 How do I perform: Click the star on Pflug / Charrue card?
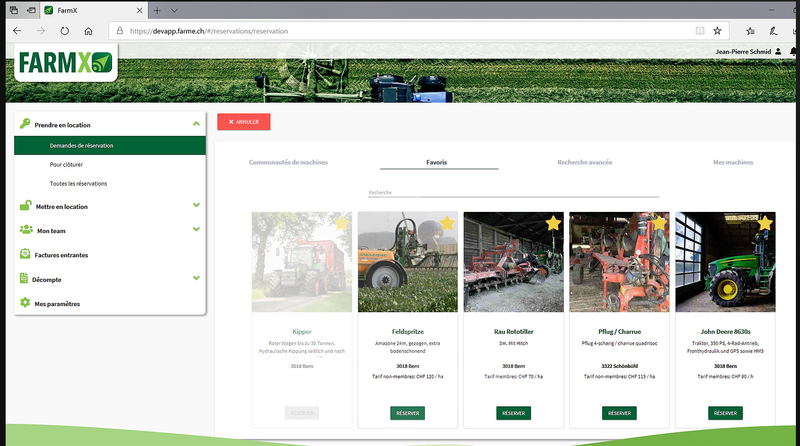(659, 222)
